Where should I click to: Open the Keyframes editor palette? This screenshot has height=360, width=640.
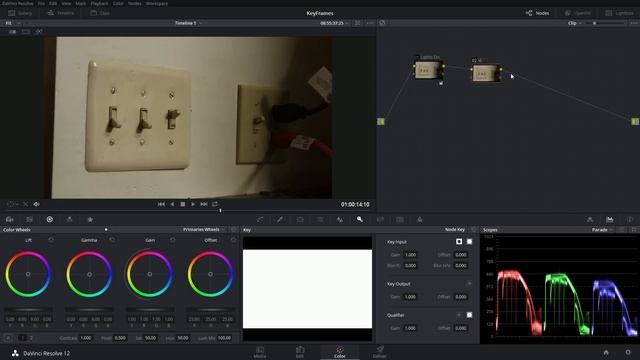[x=590, y=220]
